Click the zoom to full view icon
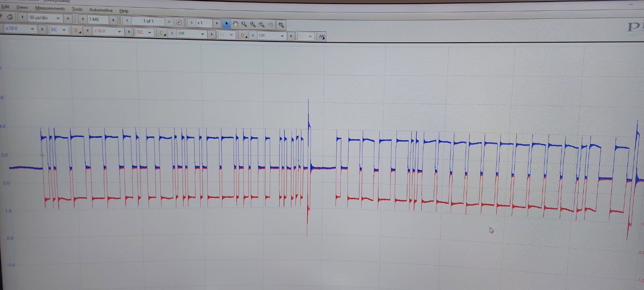 point(281,25)
